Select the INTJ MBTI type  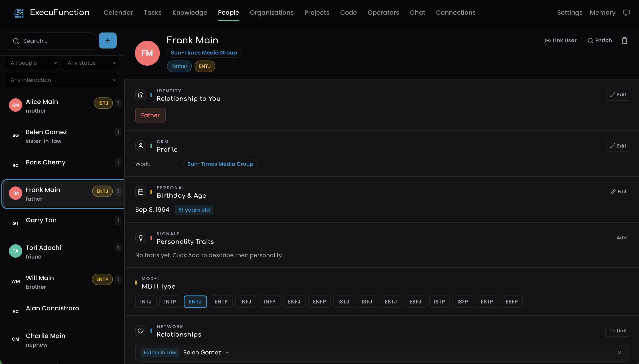click(x=146, y=301)
